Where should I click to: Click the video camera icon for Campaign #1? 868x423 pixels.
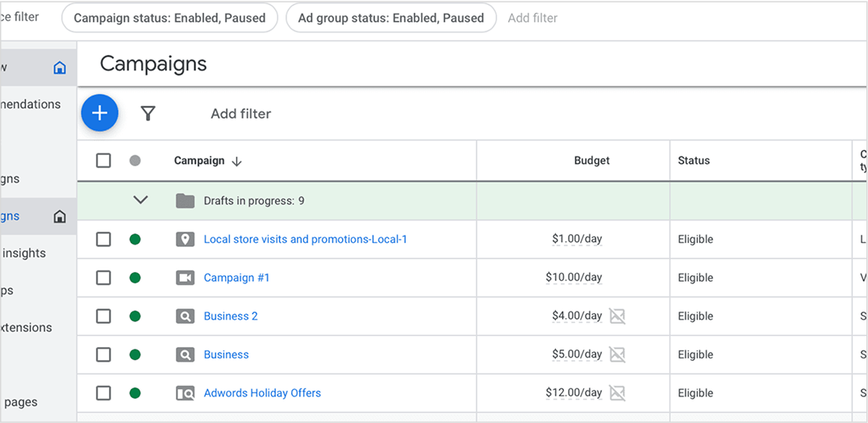(186, 278)
